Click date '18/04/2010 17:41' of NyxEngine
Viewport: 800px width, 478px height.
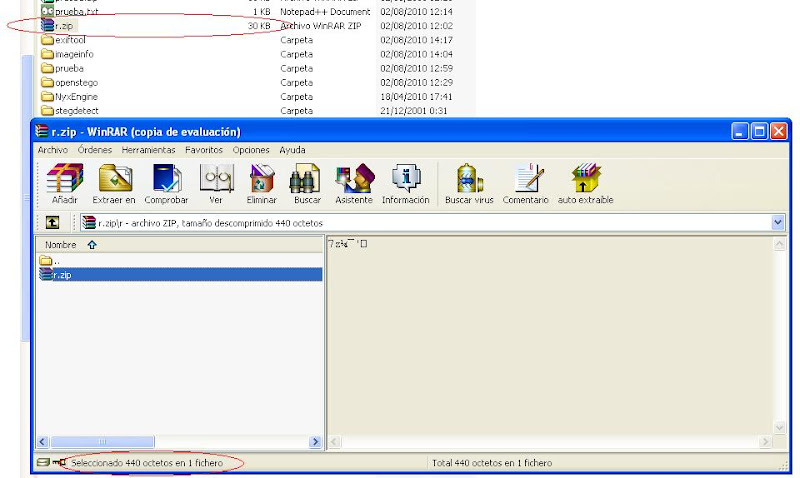click(x=416, y=96)
